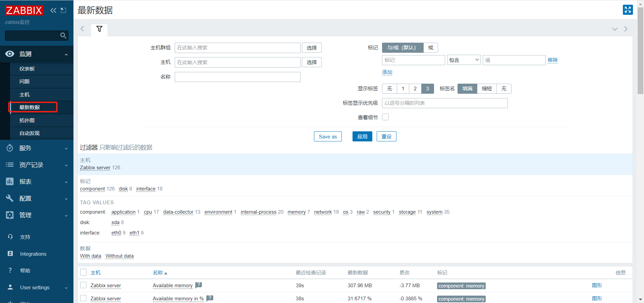
Task: Check the Available memory in % row checkbox
Action: (x=84, y=298)
